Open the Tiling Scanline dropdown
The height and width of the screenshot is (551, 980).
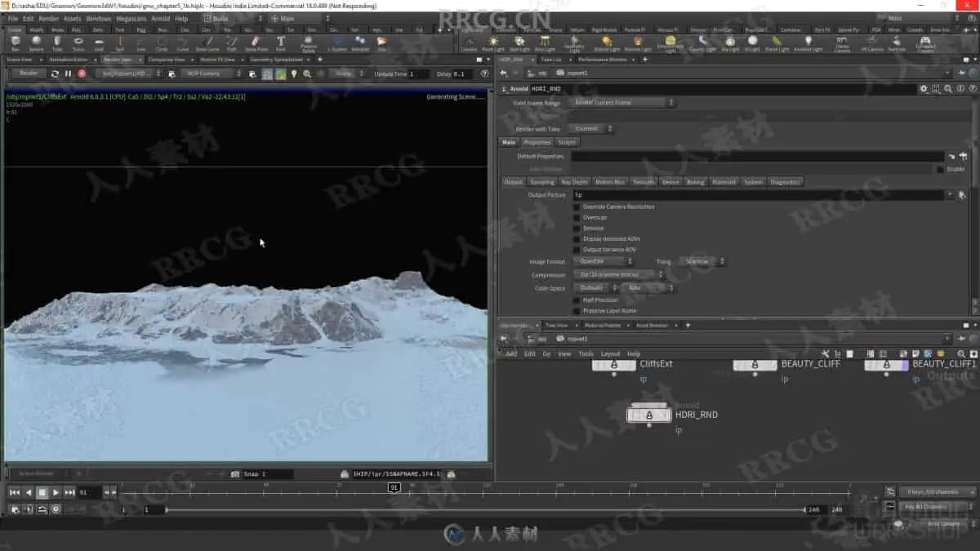click(702, 261)
